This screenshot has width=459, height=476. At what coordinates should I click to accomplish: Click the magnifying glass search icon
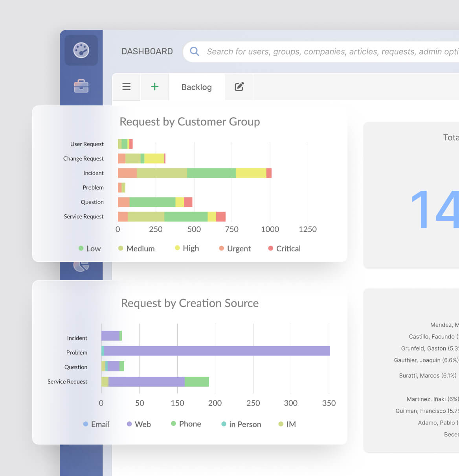(x=195, y=52)
